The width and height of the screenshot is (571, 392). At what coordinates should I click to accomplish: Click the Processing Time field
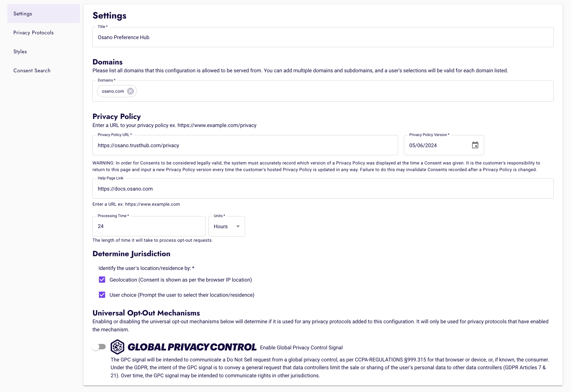(148, 226)
